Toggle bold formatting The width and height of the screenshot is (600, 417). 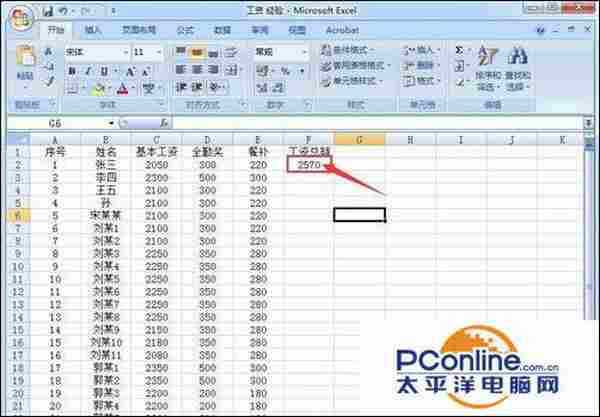73,71
